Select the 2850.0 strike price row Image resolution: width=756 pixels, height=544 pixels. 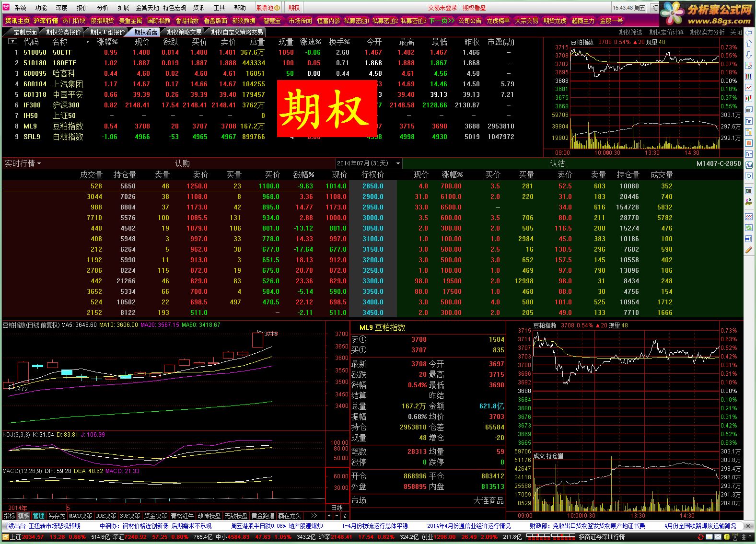coord(373,186)
